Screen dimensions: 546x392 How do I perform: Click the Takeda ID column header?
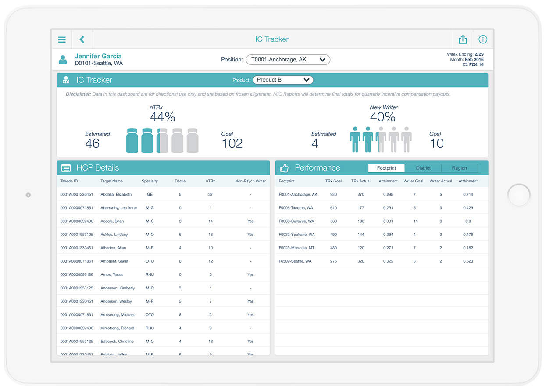click(69, 181)
